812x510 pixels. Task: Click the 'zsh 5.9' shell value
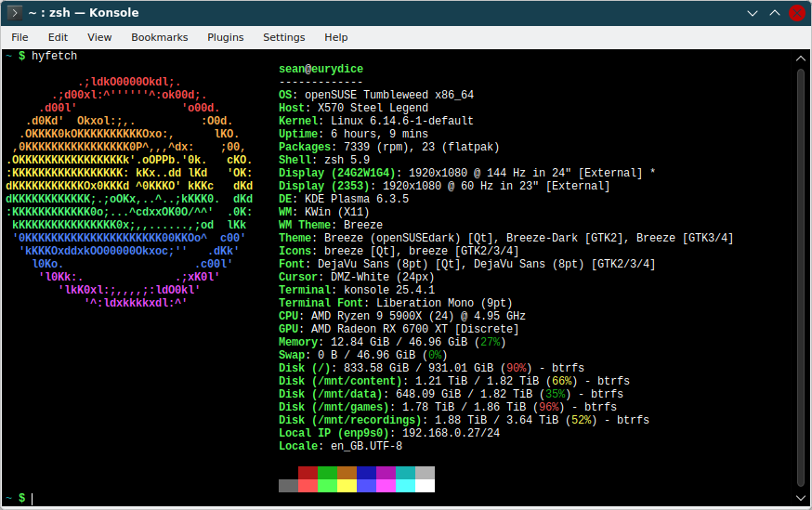pyautogui.click(x=347, y=160)
